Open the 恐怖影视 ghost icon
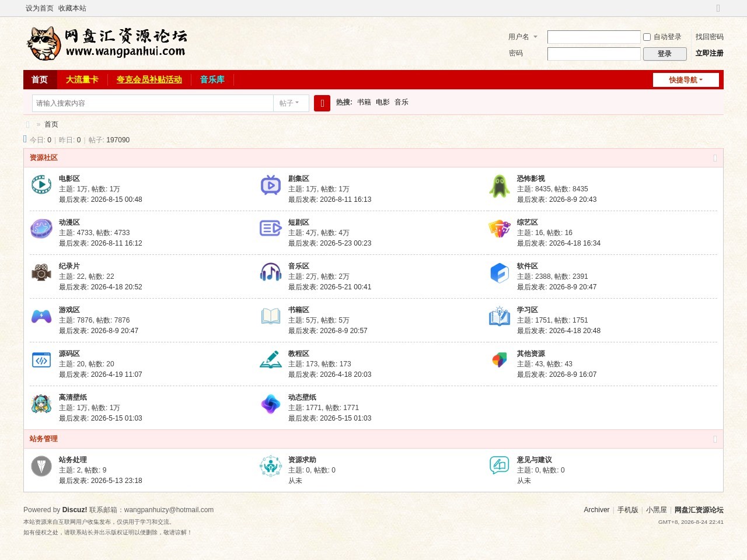This screenshot has height=560, width=747. [500, 186]
